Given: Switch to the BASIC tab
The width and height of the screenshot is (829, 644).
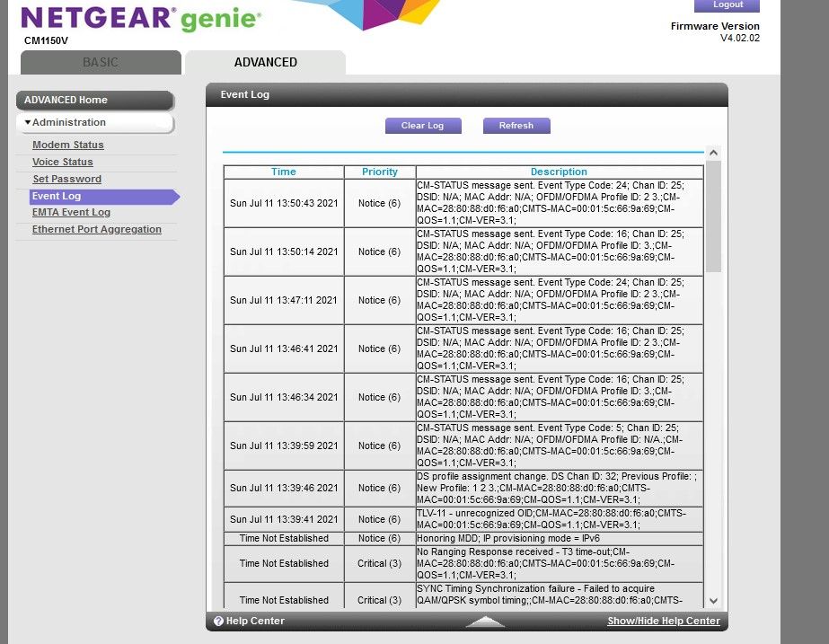Looking at the screenshot, I should (x=101, y=62).
